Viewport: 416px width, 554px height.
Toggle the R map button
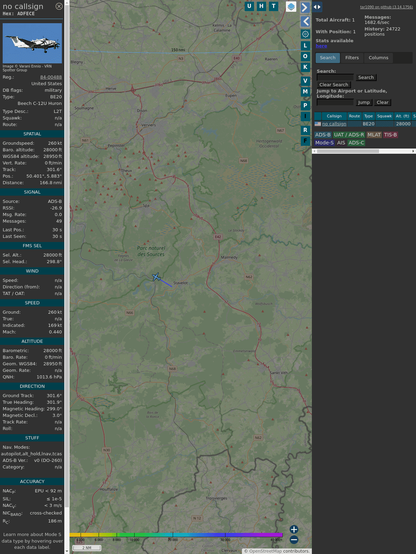tap(305, 130)
